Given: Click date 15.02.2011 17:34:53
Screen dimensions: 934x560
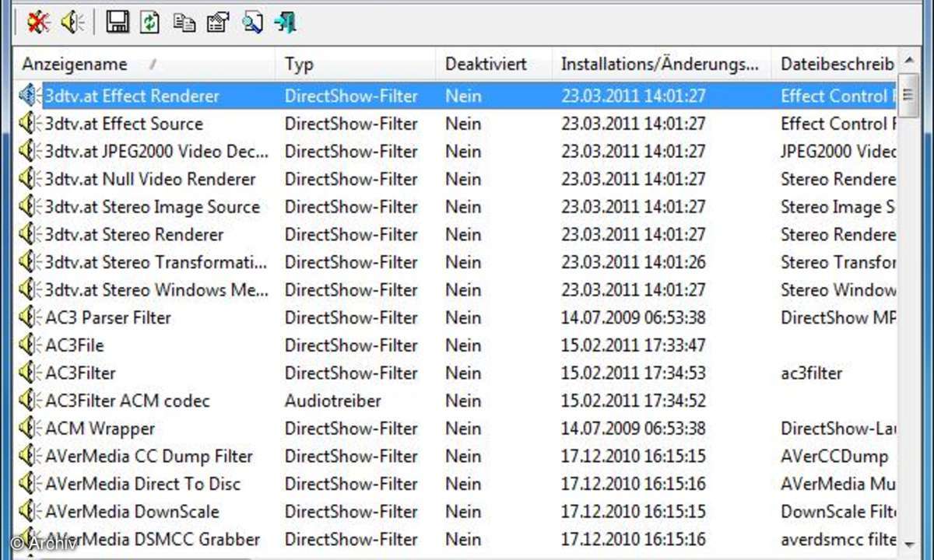Looking at the screenshot, I should [633, 373].
